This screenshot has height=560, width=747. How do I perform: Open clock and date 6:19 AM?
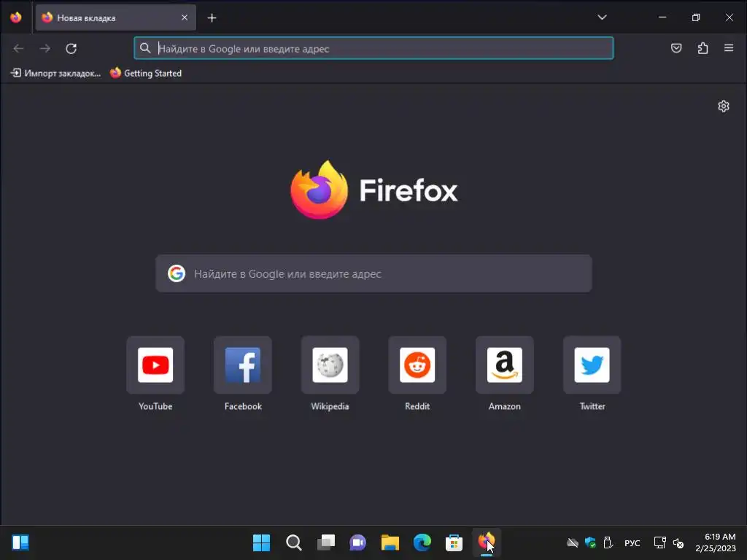[716, 542]
